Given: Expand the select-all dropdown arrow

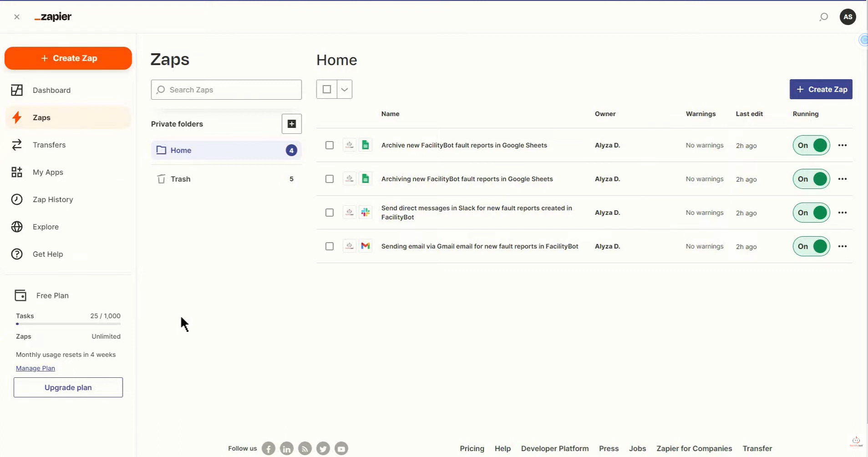Looking at the screenshot, I should [x=345, y=89].
